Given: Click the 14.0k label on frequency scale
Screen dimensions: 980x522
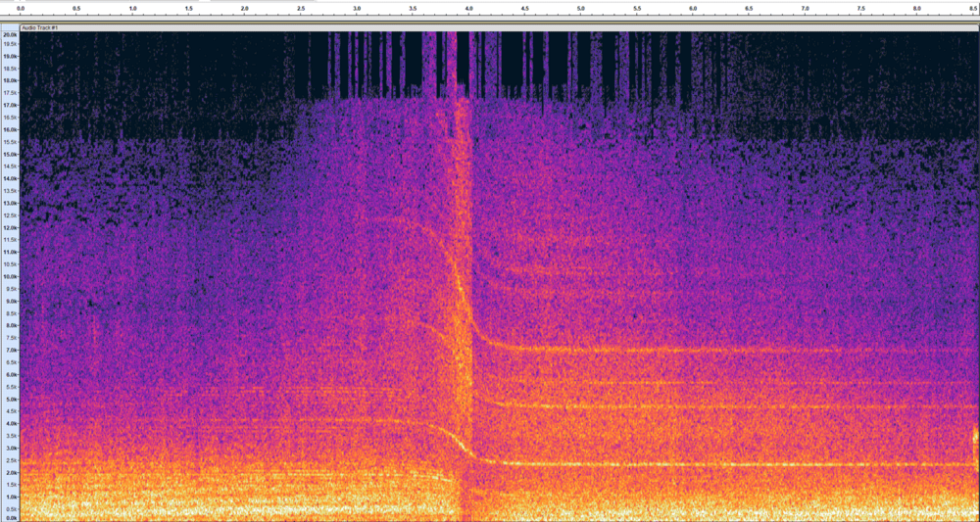Looking at the screenshot, I should click(10, 178).
